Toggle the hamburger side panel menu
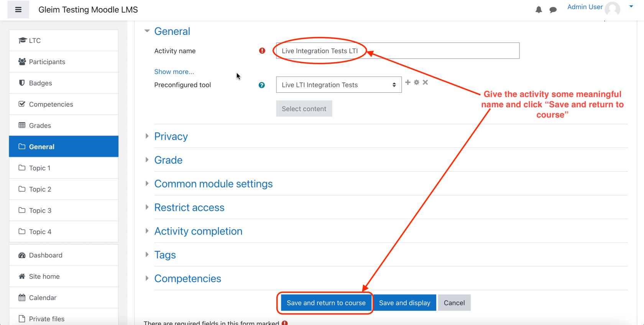Screen dimensions: 644x325 [18, 10]
